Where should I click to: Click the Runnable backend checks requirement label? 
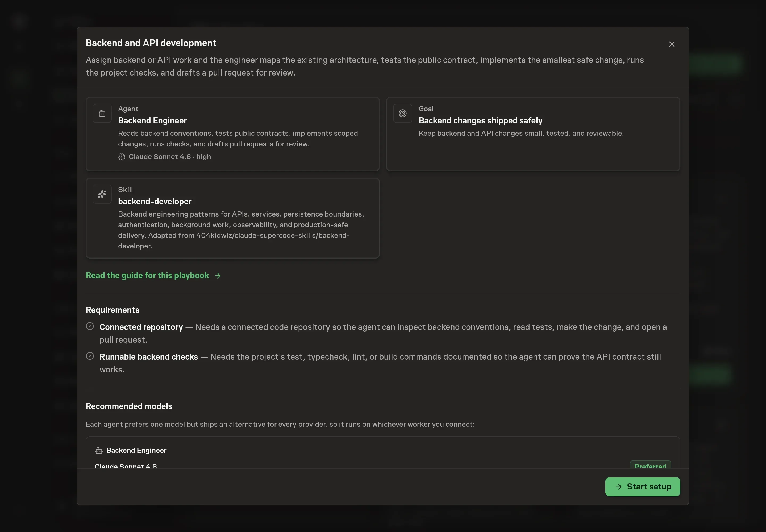pos(149,357)
